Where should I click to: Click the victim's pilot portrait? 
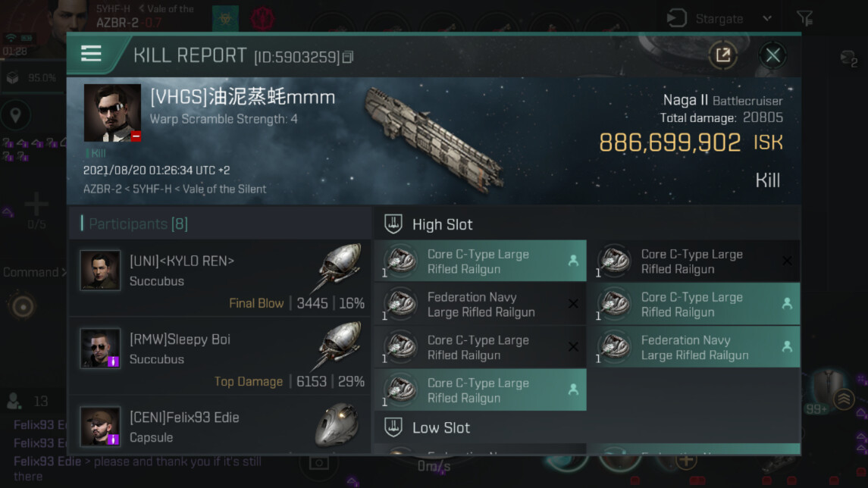tap(112, 113)
